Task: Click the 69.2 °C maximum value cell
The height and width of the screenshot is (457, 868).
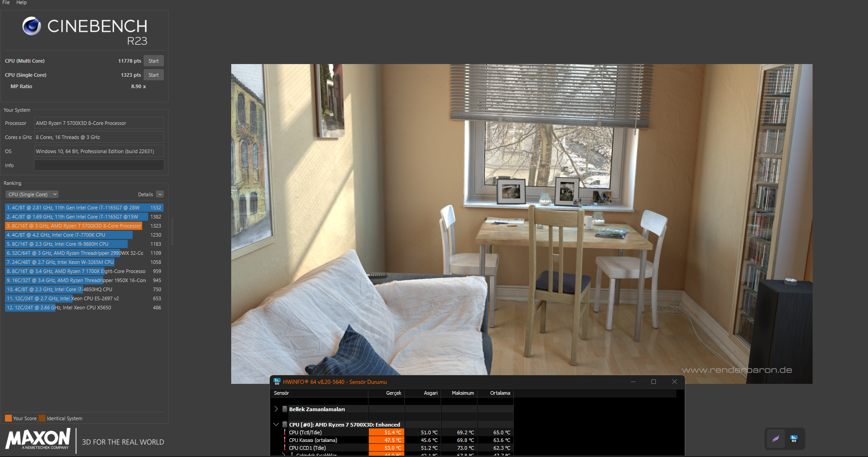Action: (x=459, y=432)
